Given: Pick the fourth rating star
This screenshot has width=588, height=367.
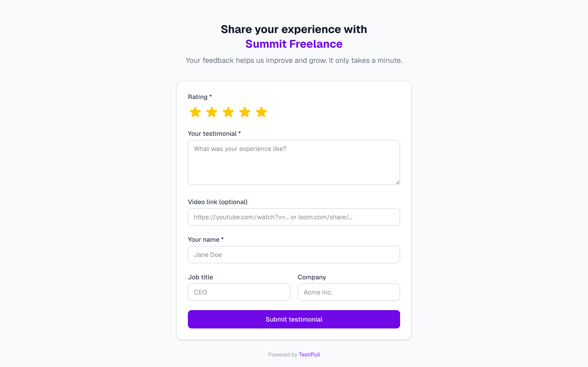Looking at the screenshot, I should (x=245, y=112).
